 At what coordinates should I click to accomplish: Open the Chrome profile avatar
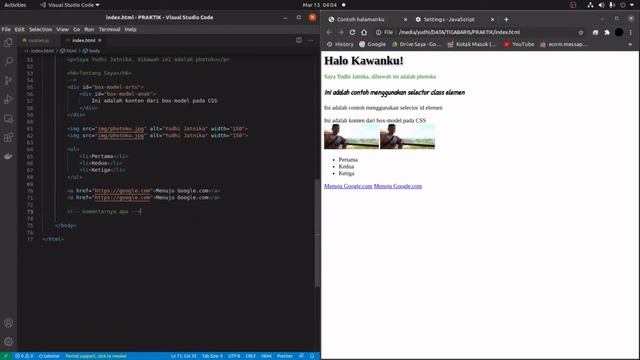pyautogui.click(x=619, y=32)
